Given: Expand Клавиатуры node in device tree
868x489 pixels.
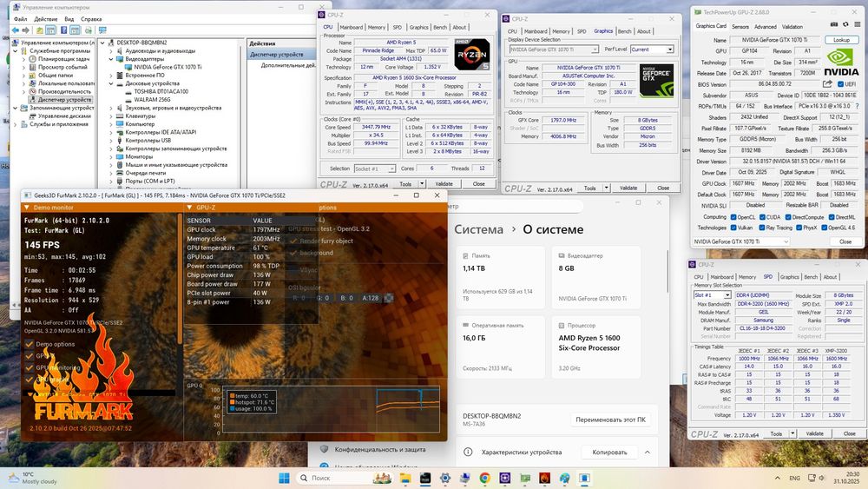Looking at the screenshot, I should [111, 116].
